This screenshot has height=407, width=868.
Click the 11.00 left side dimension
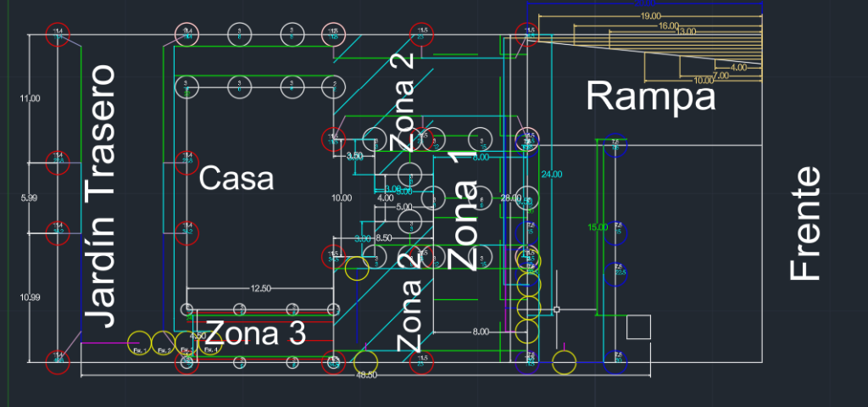pos(30,98)
